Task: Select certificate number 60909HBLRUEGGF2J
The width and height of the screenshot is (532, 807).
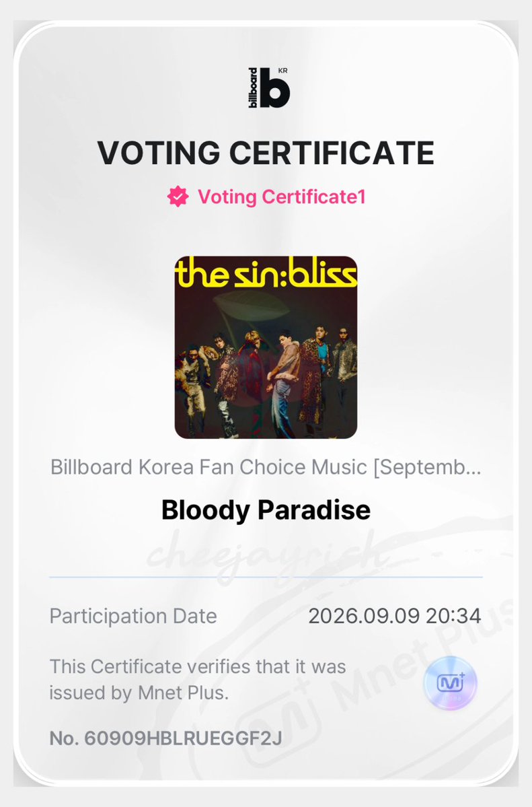Action: [165, 738]
